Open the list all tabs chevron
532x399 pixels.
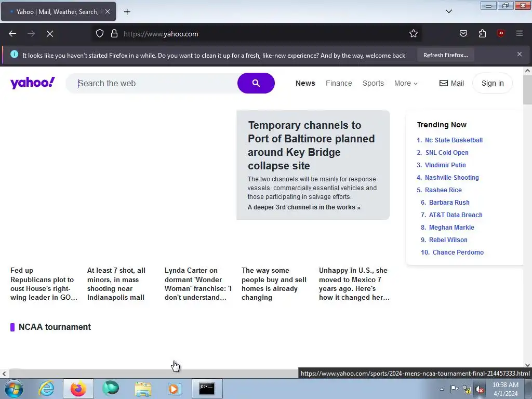(x=448, y=11)
